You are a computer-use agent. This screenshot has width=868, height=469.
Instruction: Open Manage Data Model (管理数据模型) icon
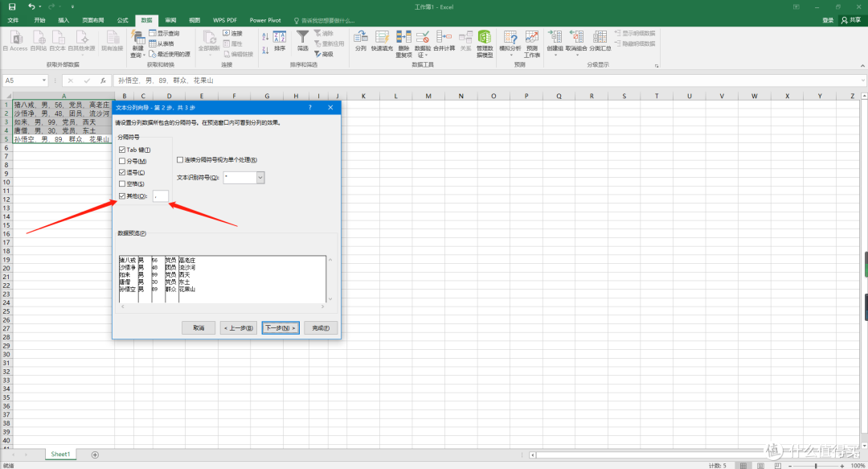pos(485,37)
